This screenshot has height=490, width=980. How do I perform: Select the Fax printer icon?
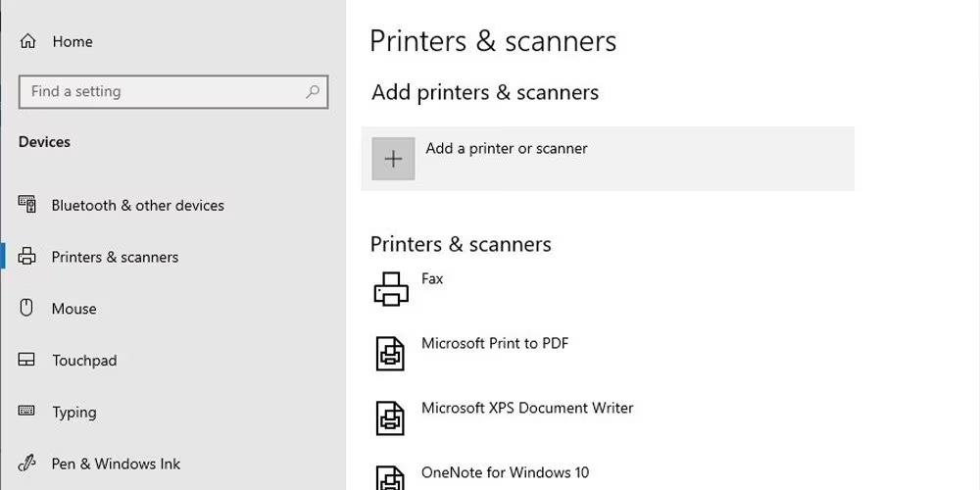point(391,289)
